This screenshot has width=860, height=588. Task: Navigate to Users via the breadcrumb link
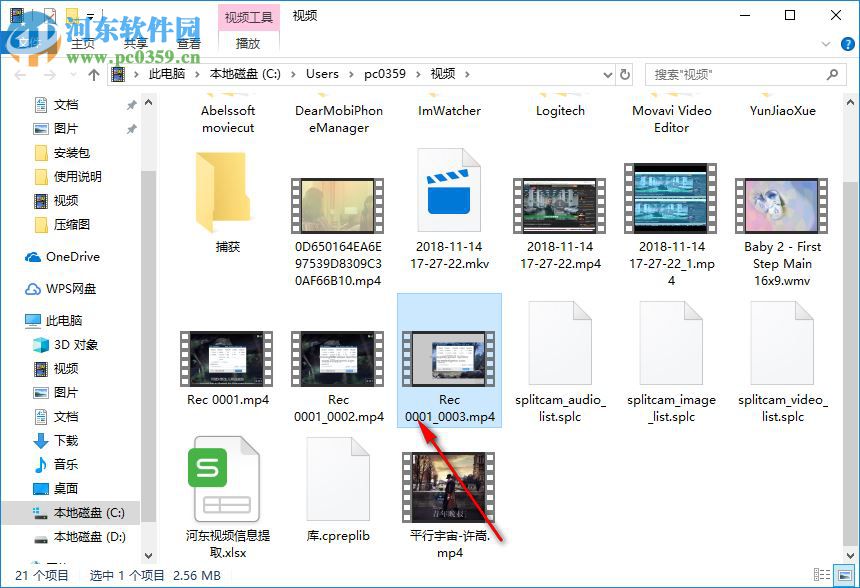(323, 73)
